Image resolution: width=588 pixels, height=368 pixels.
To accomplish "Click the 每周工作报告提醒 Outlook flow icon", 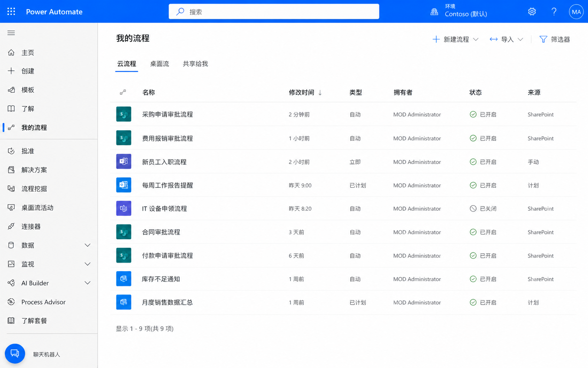I will click(123, 185).
